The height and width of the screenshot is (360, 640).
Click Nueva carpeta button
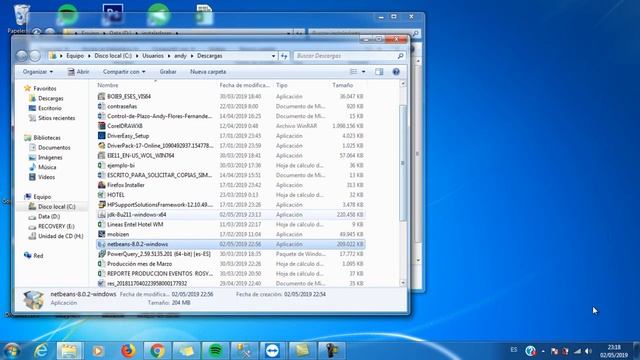tap(208, 72)
